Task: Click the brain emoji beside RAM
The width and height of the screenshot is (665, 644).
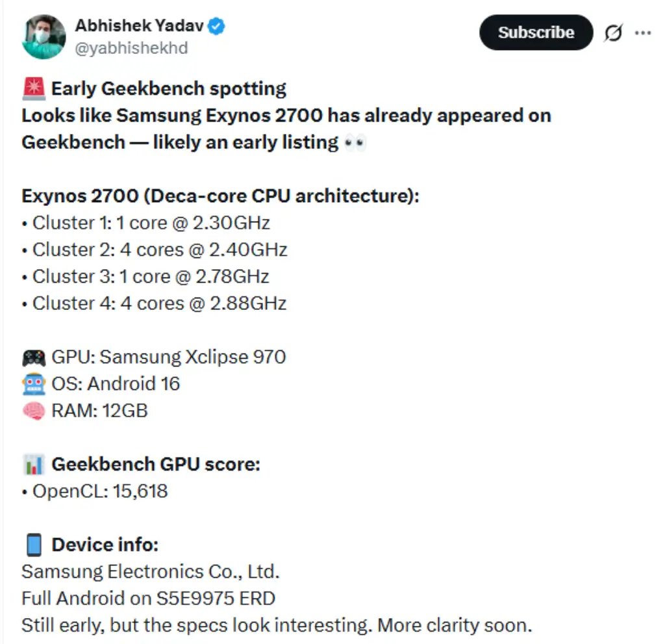Action: [33, 411]
